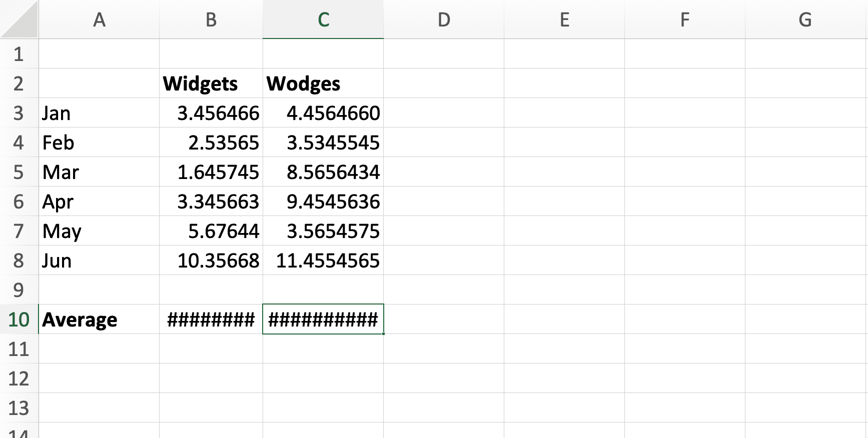
Task: Select cell with value 3.5345545
Action: click(x=323, y=142)
